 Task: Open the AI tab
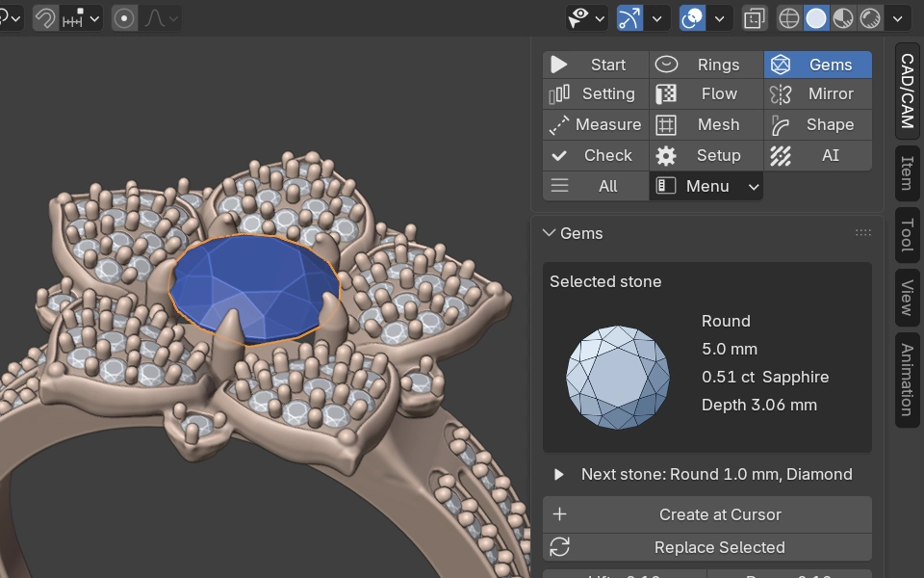pyautogui.click(x=817, y=155)
